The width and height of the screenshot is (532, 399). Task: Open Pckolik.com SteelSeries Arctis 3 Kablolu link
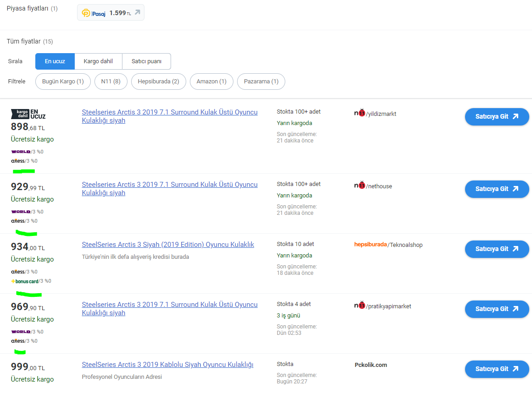click(167, 365)
